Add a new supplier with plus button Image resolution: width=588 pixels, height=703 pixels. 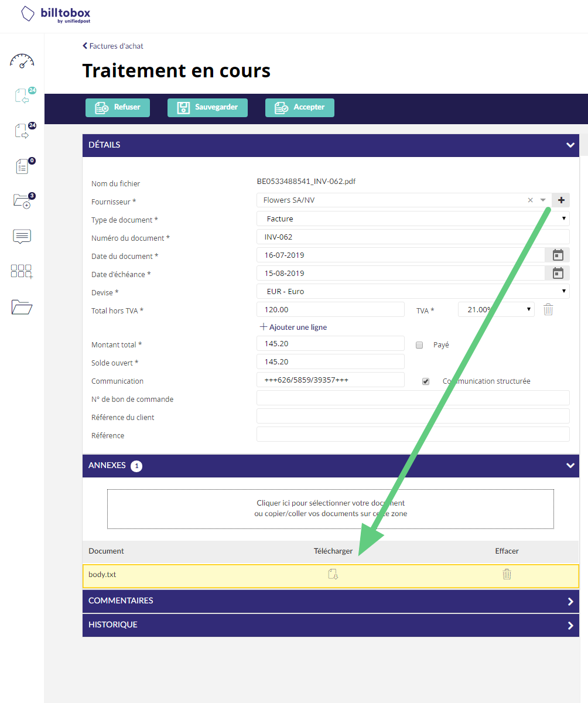pos(561,200)
